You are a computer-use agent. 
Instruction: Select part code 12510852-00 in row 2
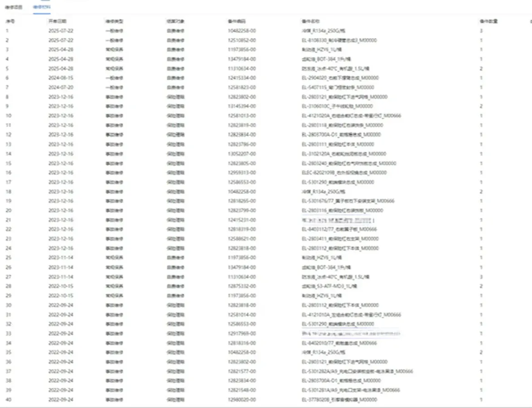coord(242,40)
